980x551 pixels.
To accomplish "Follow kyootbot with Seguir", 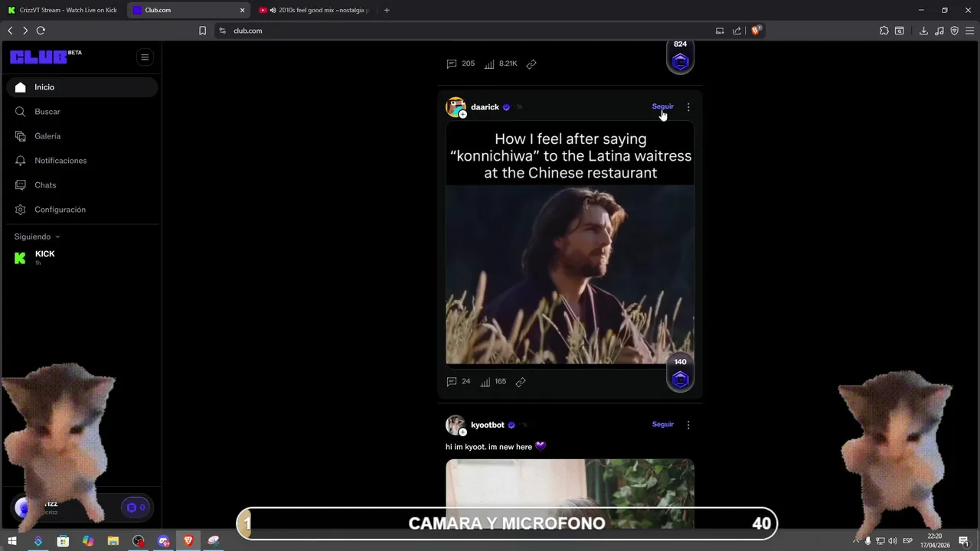I will click(663, 424).
